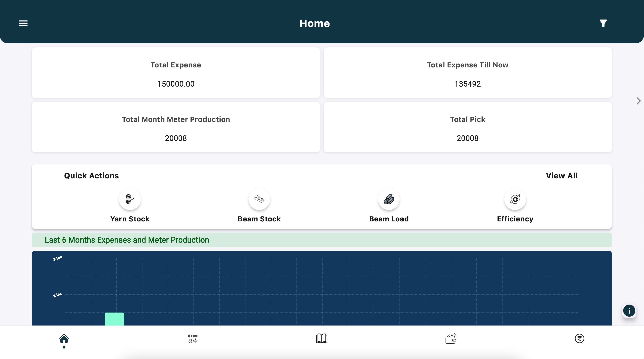Viewport: 644px width, 359px height.
Task: Click the floating info button
Action: (629, 311)
